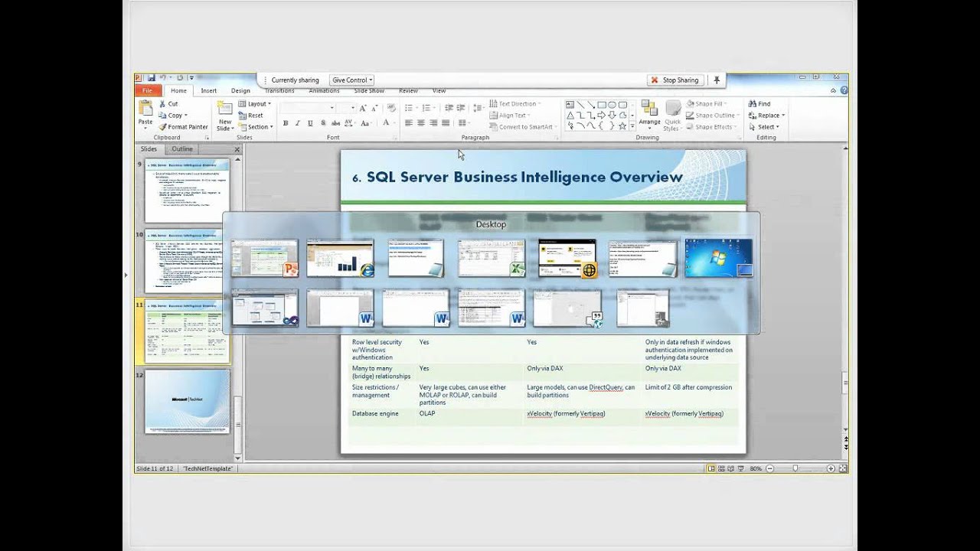Viewport: 980px width, 551px height.
Task: Click the Shrink Font icon
Action: (x=374, y=109)
